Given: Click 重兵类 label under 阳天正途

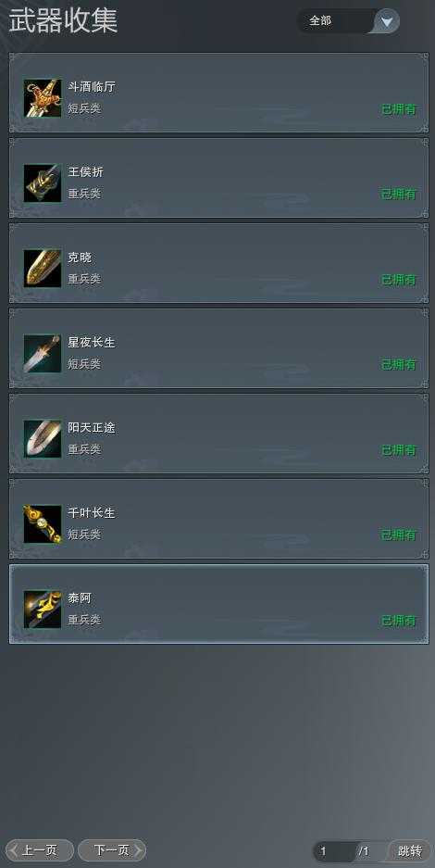Looking at the screenshot, I should coord(84,449).
